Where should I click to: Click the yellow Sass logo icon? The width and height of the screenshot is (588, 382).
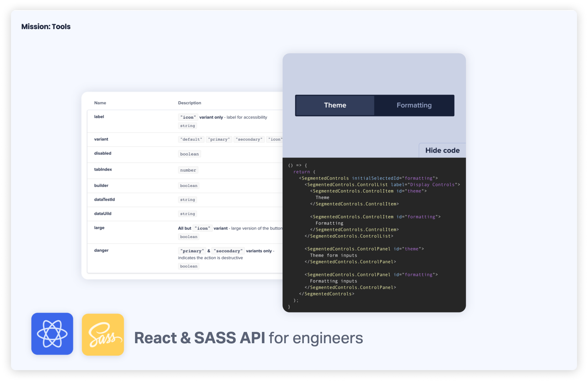pyautogui.click(x=103, y=335)
